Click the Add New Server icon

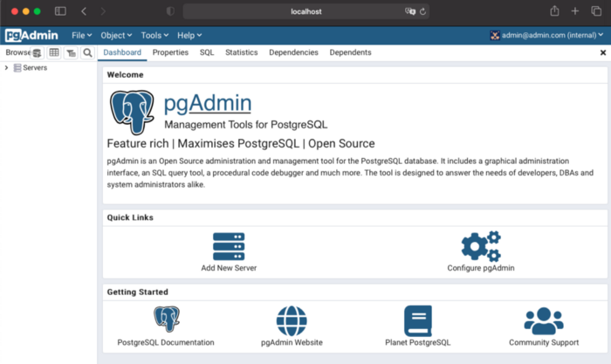pyautogui.click(x=229, y=246)
